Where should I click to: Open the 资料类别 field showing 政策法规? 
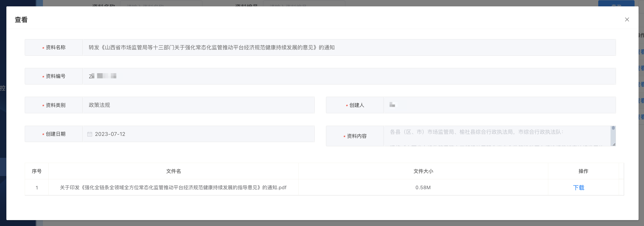(198, 105)
